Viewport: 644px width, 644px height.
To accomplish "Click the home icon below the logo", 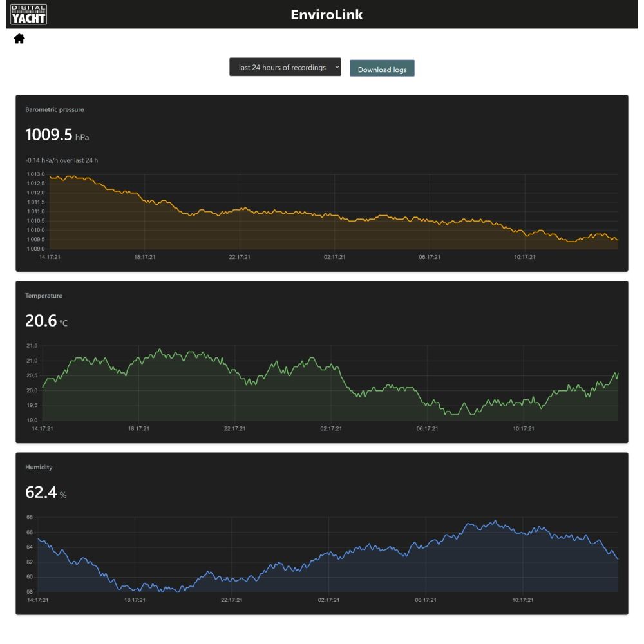I will coord(19,39).
